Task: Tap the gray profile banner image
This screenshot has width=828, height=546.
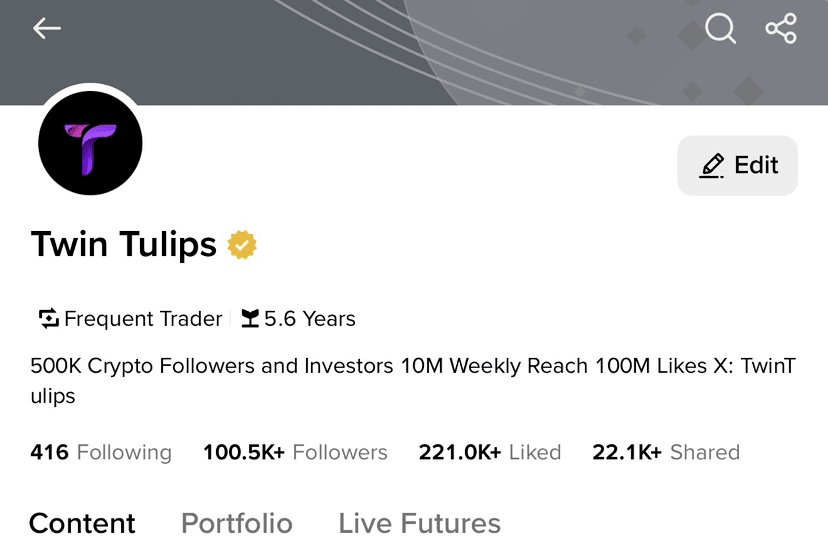Action: tap(400, 50)
